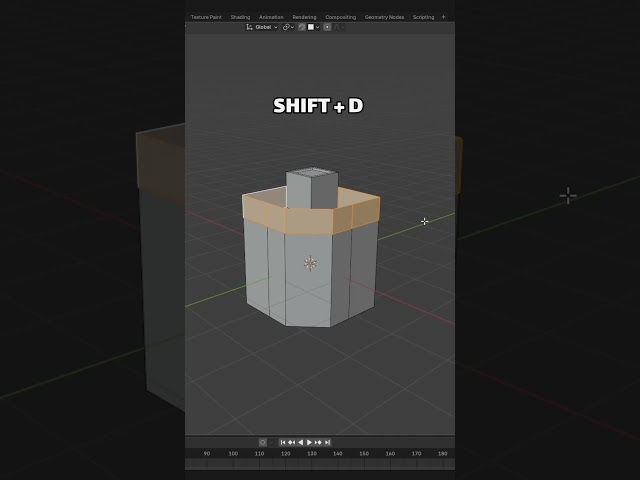Toggle auto keying record button
This screenshot has width=640, height=480.
(262, 442)
